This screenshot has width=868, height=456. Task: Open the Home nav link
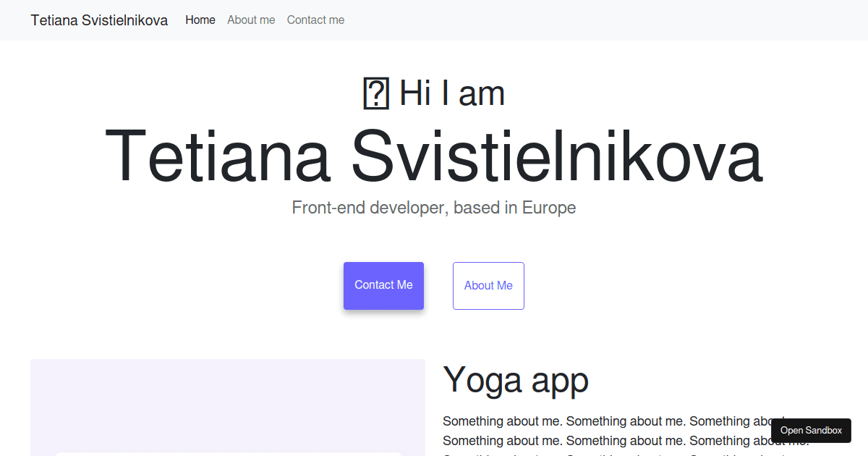click(200, 20)
